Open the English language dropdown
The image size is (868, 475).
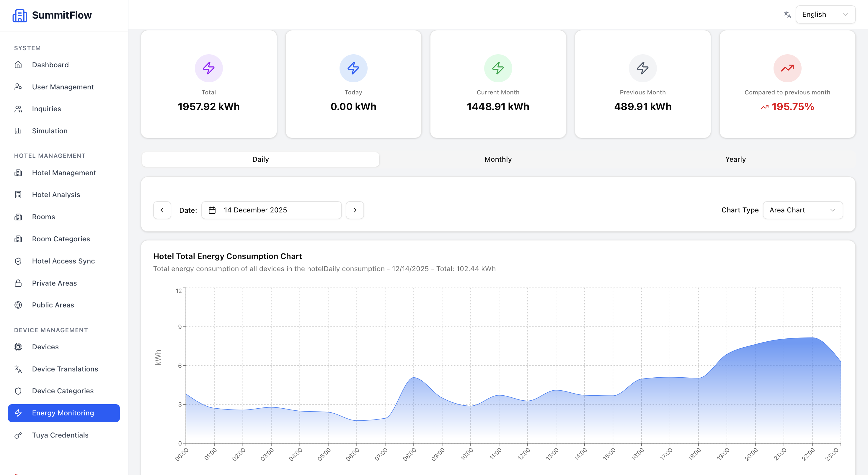(x=825, y=14)
